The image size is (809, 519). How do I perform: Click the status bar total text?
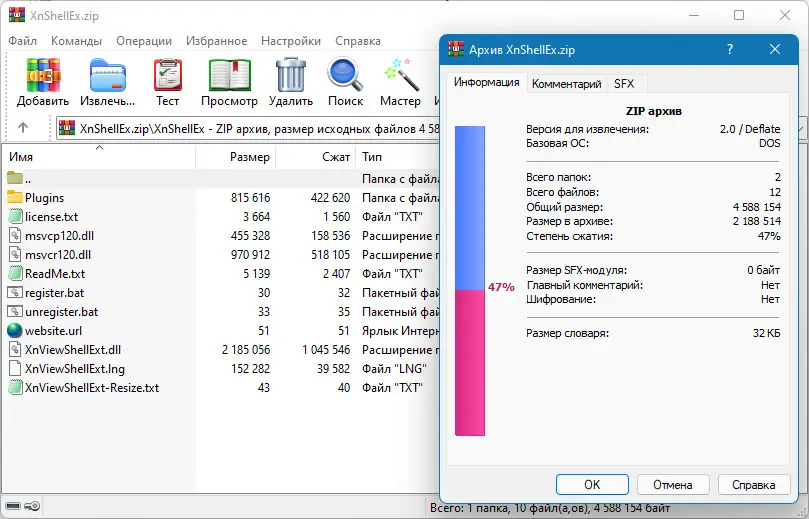[549, 508]
